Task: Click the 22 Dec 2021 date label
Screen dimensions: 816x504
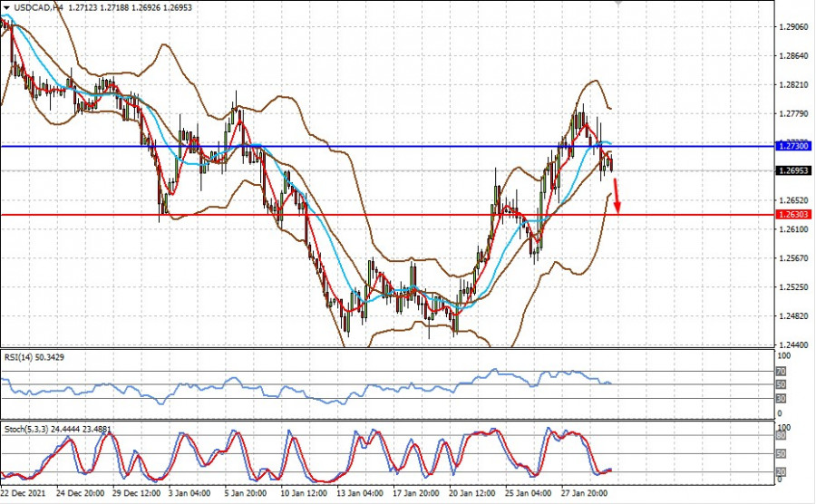Action: [x=24, y=493]
